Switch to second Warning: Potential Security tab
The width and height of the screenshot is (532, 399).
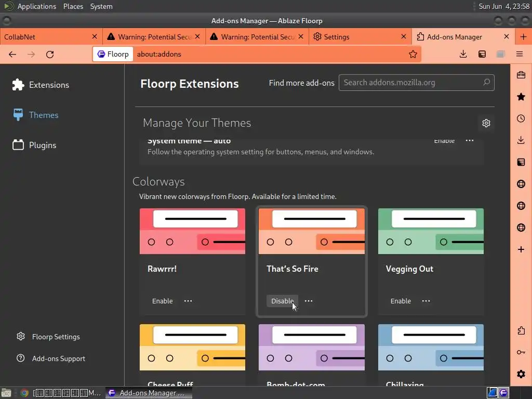coord(257,37)
